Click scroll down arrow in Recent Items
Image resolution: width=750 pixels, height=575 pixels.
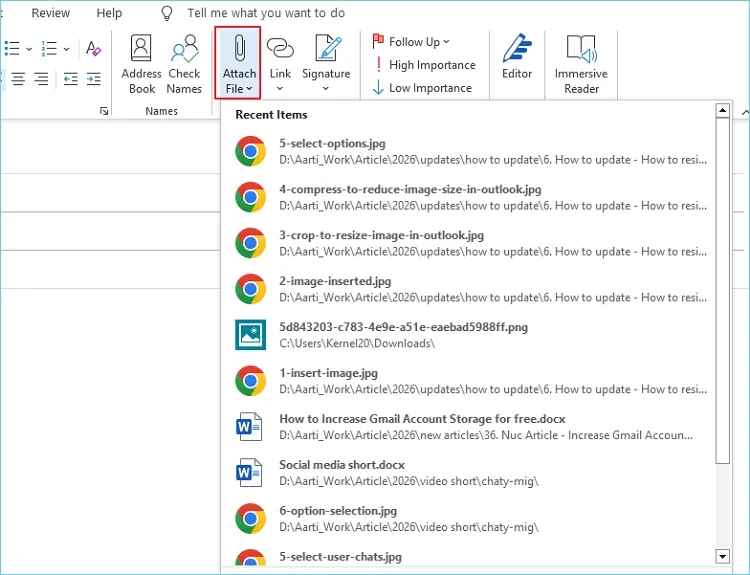pos(722,556)
